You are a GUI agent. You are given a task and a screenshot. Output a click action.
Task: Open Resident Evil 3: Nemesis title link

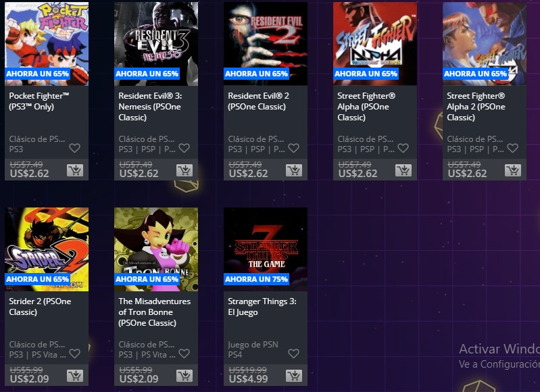[x=151, y=106]
